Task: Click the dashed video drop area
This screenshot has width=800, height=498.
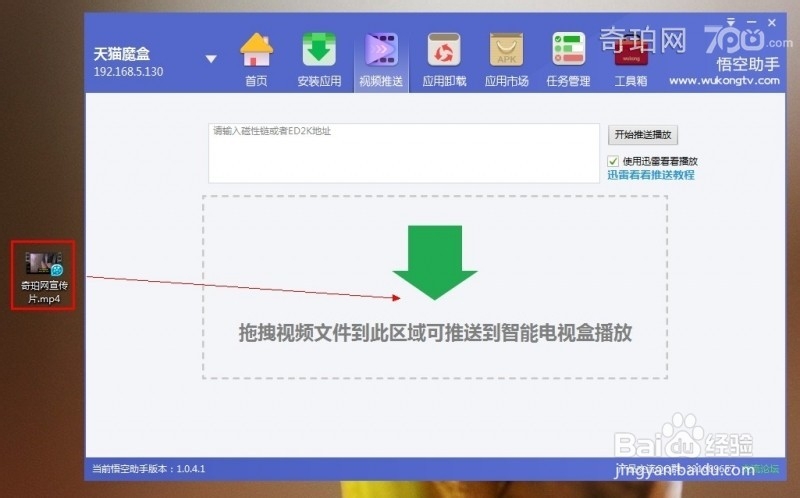Action: [435, 287]
